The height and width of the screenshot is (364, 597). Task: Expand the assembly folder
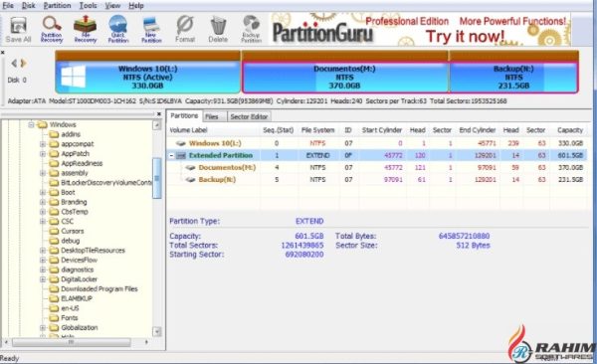[43, 173]
